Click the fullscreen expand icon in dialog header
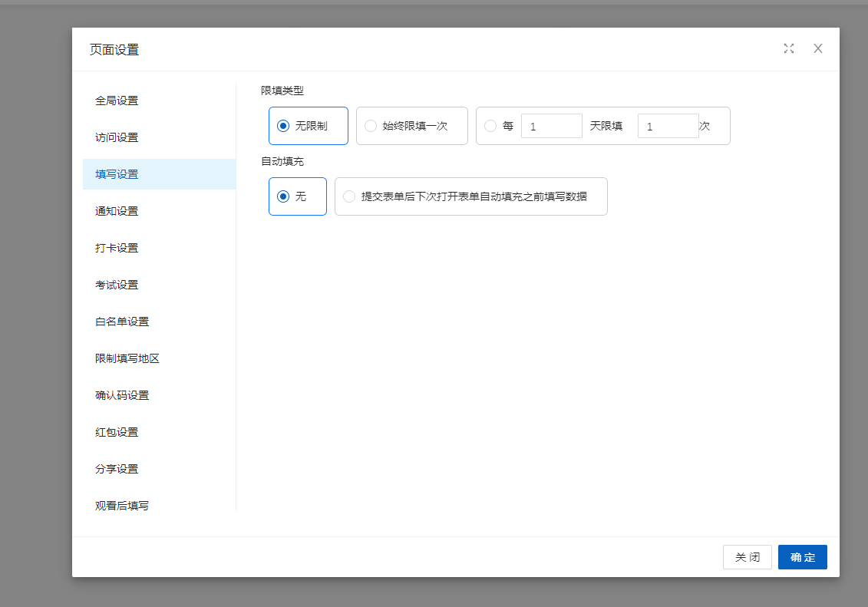The height and width of the screenshot is (607, 868). [788, 48]
